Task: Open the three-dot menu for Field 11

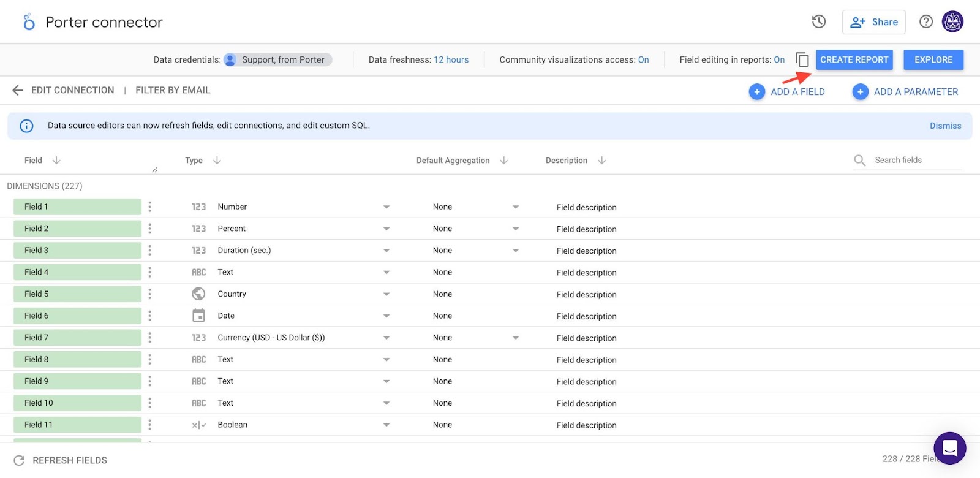Action: click(149, 424)
